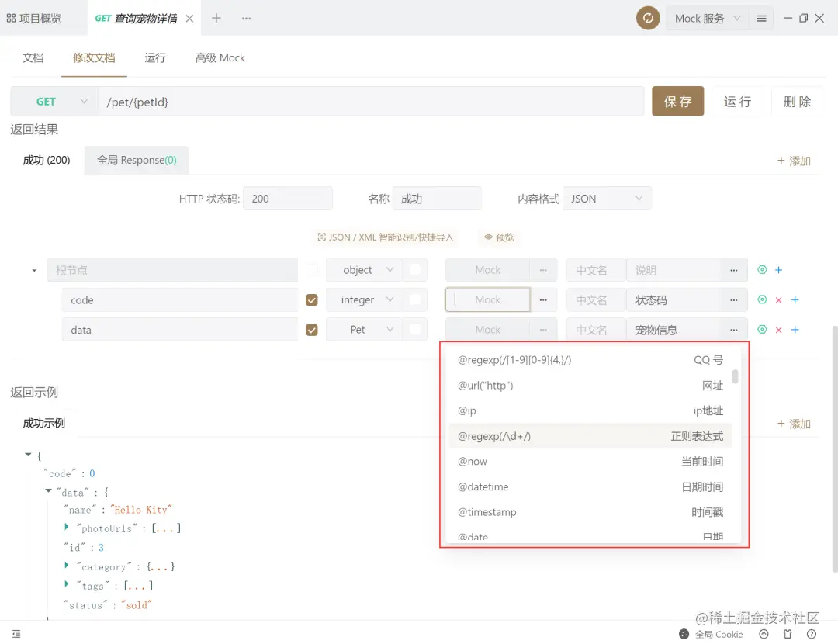Click the /pet/{petId} URL input field
This screenshot has width=838, height=644.
tap(371, 102)
